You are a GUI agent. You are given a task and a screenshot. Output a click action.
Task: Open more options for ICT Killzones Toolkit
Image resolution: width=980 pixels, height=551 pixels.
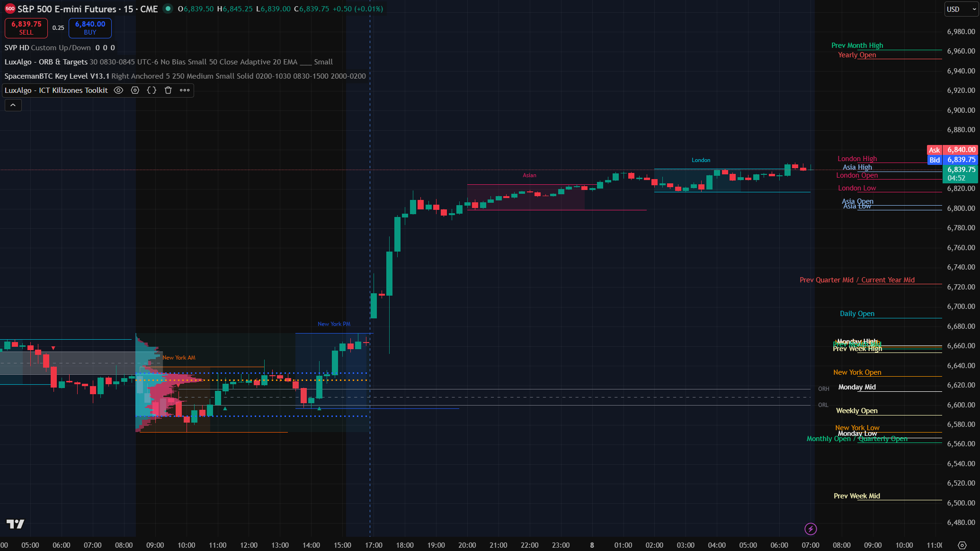coord(185,90)
